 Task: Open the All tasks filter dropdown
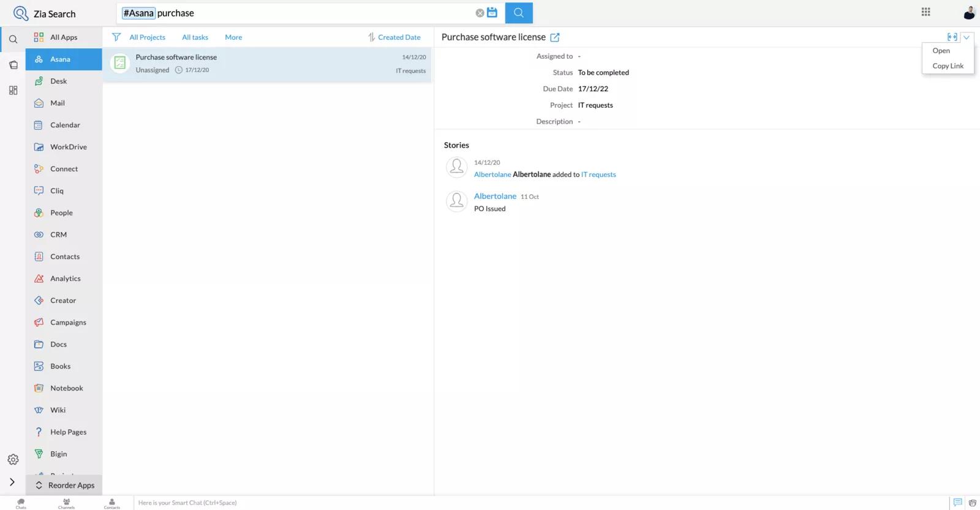pyautogui.click(x=195, y=37)
